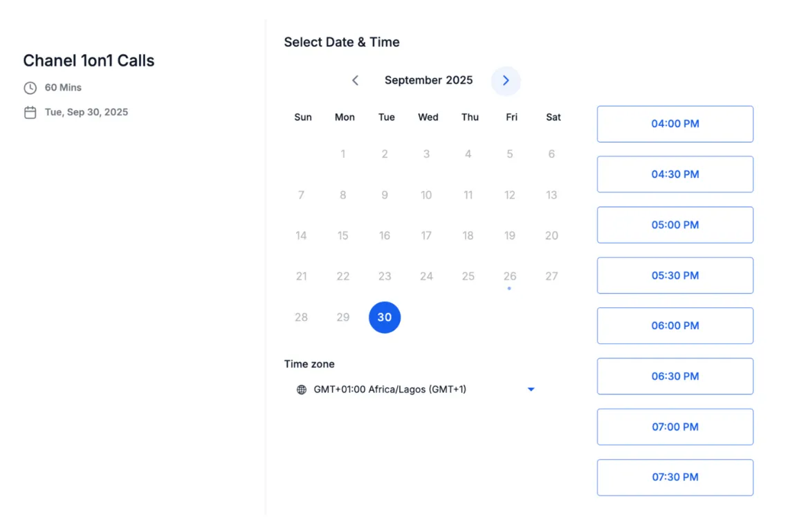Select date 29 in the calendar
The width and height of the screenshot is (788, 532).
[x=342, y=318]
